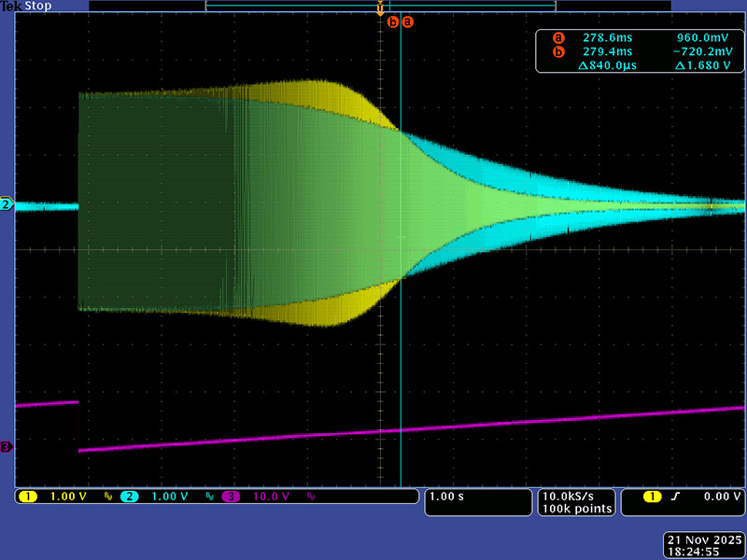Click channel 1 bandwidth limit indicator
747x560 pixels.
107,497
